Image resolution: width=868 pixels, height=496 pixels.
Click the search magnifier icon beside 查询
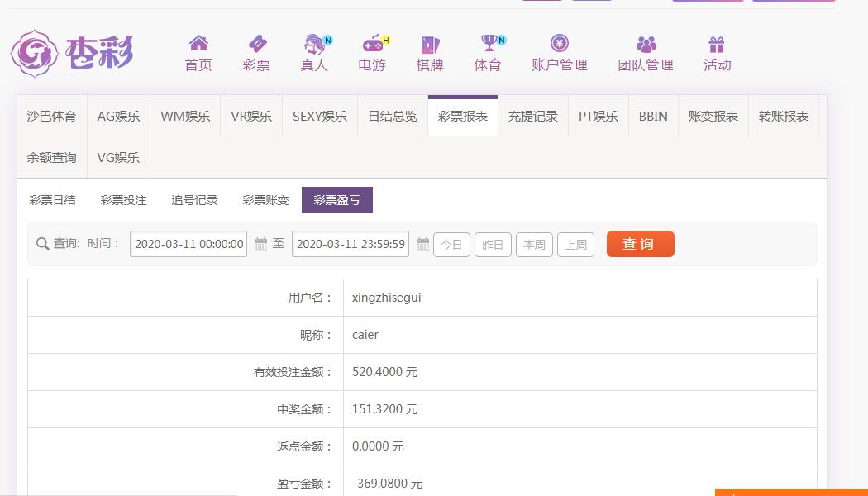(x=43, y=244)
